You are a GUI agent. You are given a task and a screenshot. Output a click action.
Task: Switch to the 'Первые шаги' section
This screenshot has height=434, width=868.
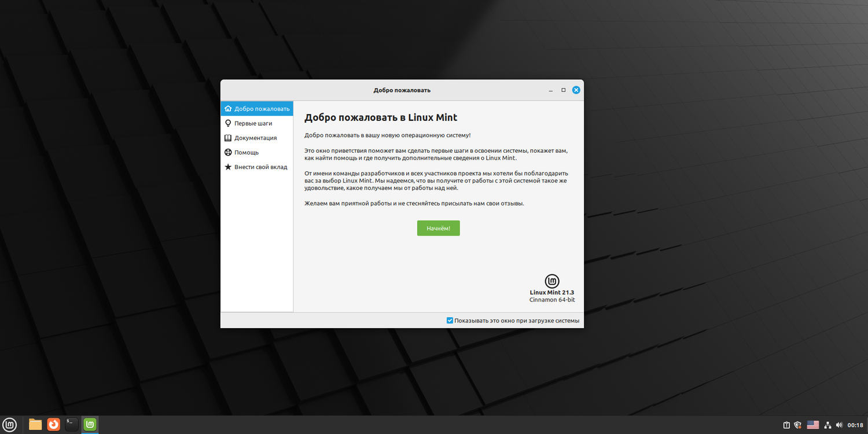tap(257, 123)
